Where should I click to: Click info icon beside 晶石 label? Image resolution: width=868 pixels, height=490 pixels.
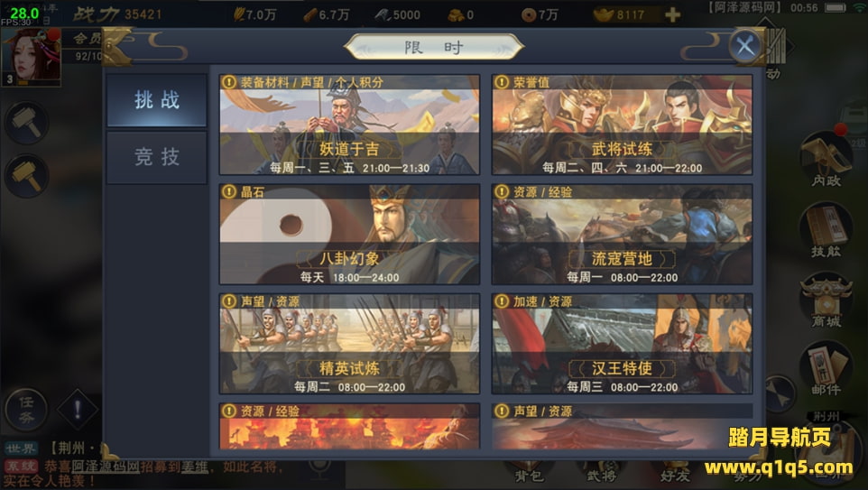pyautogui.click(x=228, y=191)
